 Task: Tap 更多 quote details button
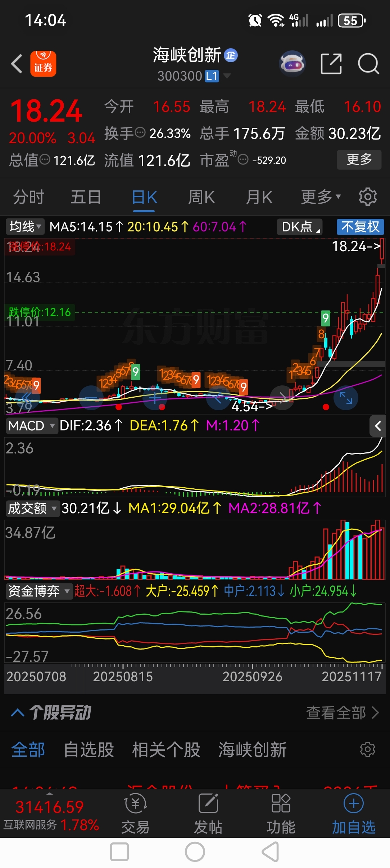pos(359,159)
